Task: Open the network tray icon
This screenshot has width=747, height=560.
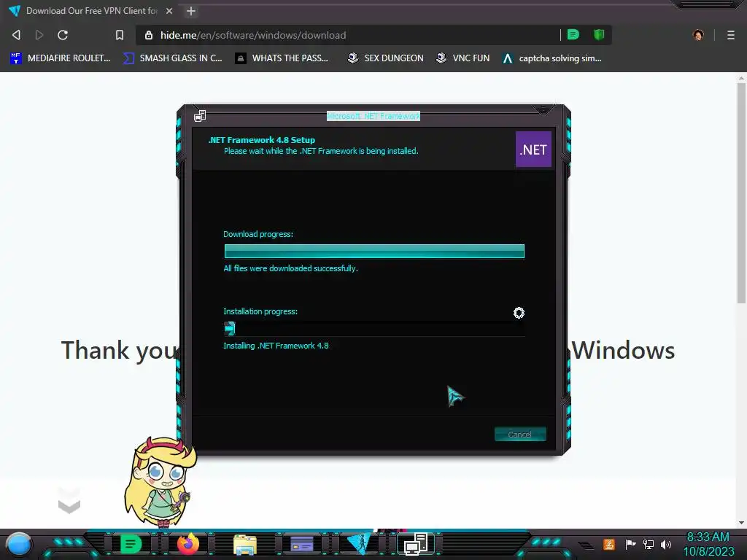Action: tap(649, 544)
